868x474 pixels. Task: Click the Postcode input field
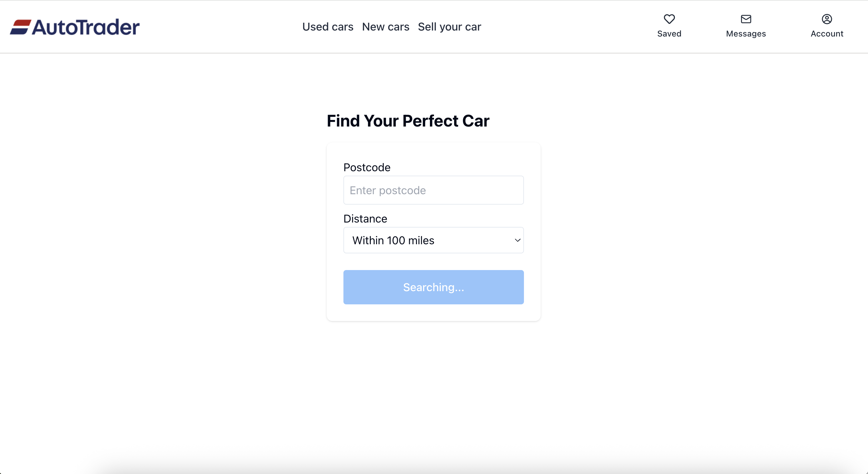433,190
